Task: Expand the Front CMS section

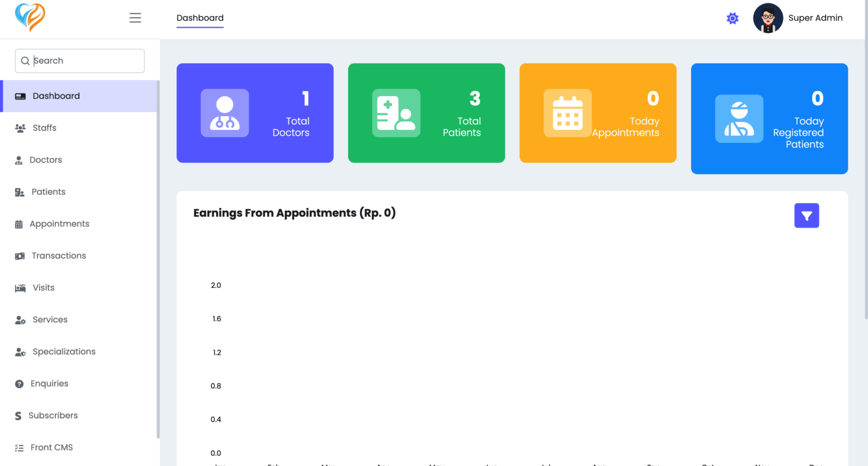Action: point(51,447)
